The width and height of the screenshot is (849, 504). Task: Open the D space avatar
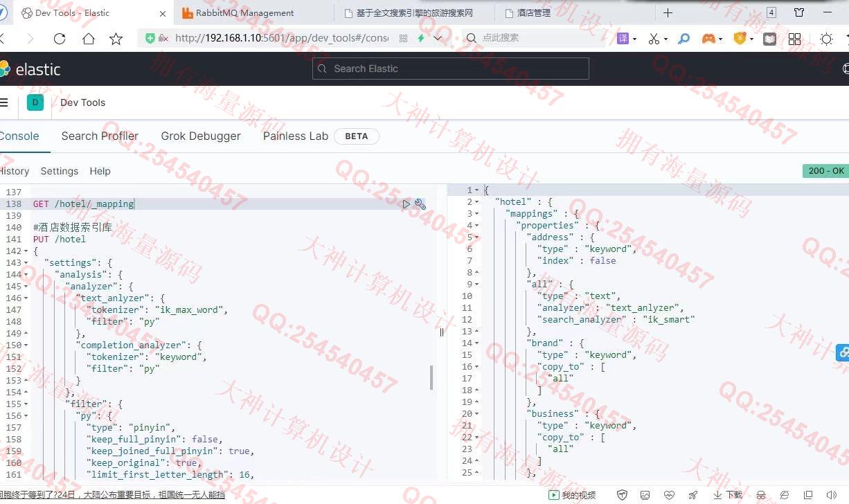(35, 102)
